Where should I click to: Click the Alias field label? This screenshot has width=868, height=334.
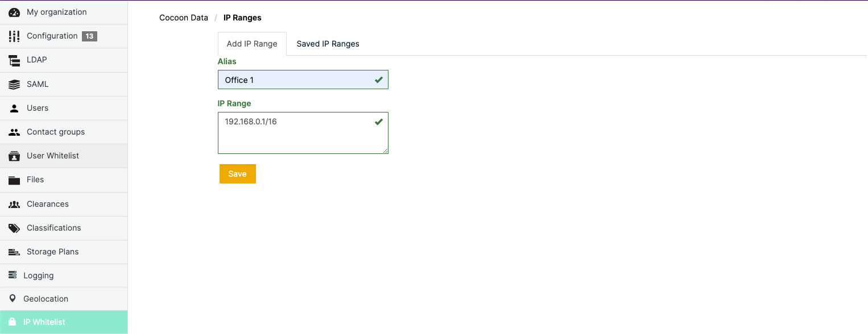tap(227, 61)
